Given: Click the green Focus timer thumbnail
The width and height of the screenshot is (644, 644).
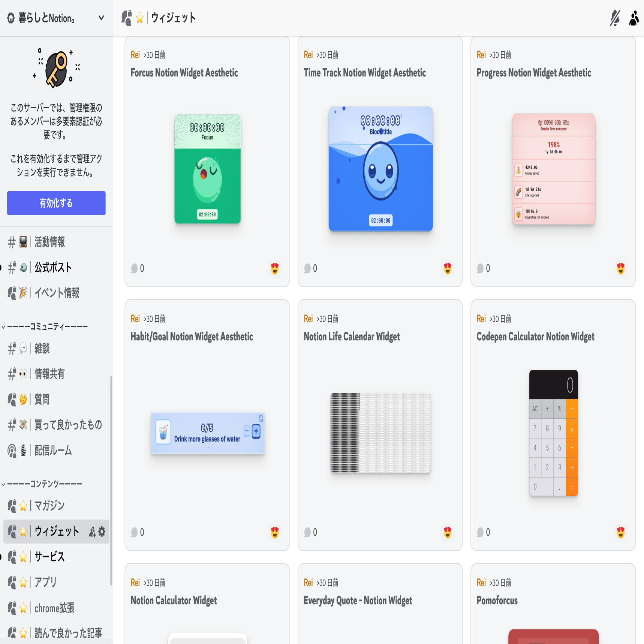Looking at the screenshot, I should [208, 169].
